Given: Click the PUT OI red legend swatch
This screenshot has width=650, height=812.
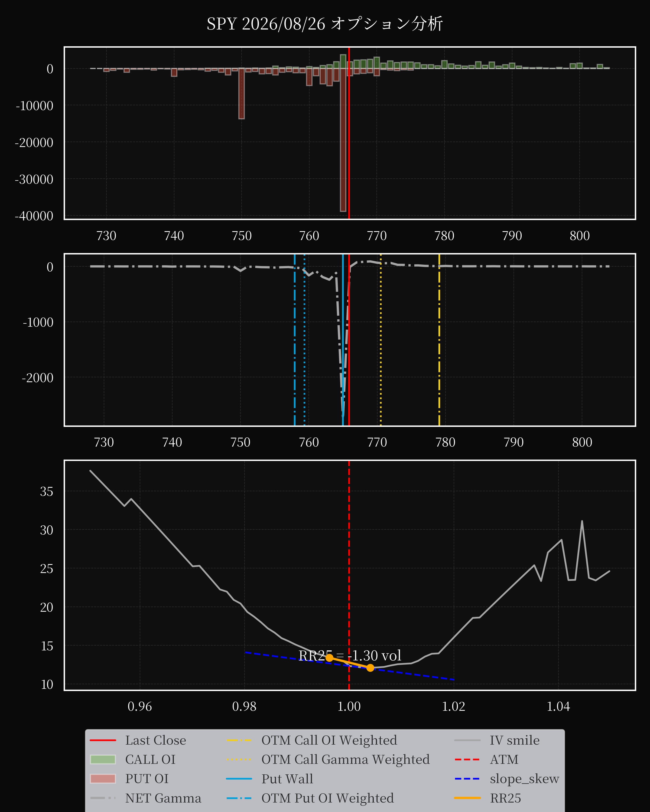Looking at the screenshot, I should pyautogui.click(x=103, y=778).
